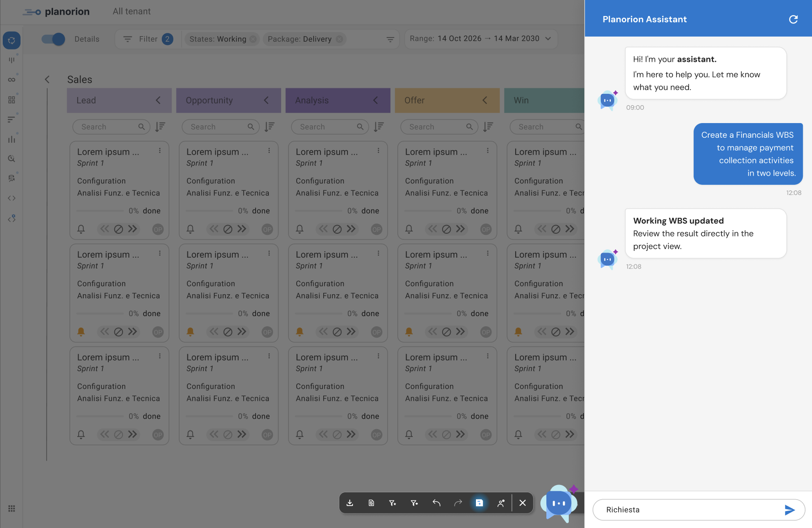Click the progress bar on first Lead card
The width and height of the screenshot is (812, 528).
100,211
